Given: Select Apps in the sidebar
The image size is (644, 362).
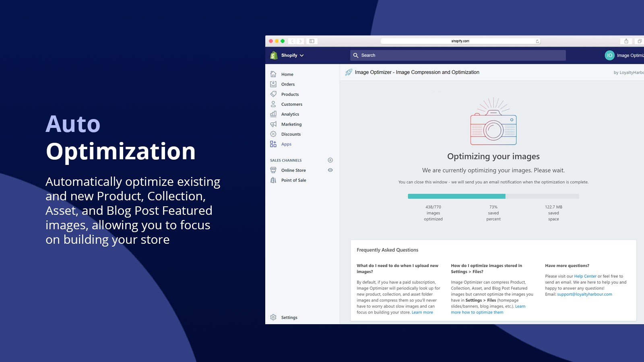Looking at the screenshot, I should point(286,144).
